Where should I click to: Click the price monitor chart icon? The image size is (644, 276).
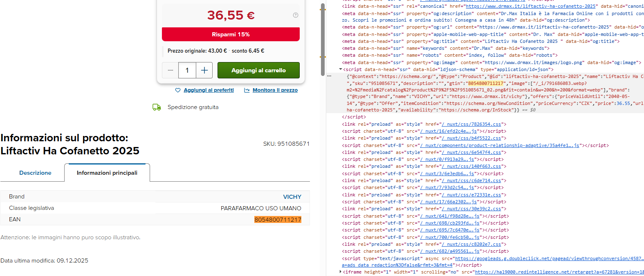click(247, 90)
